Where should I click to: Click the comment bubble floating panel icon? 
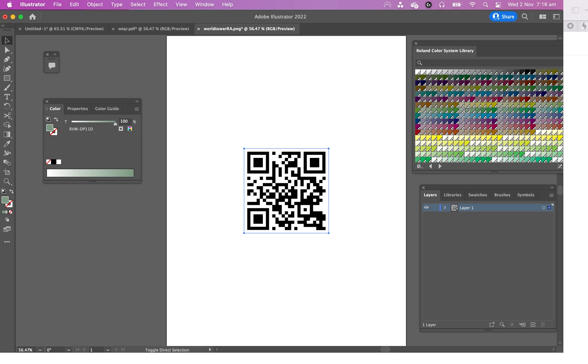pos(52,66)
